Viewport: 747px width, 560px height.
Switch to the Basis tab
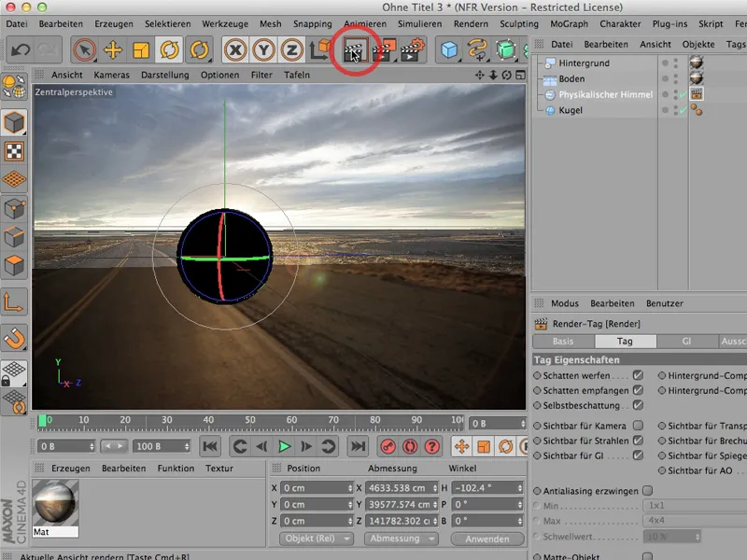tap(564, 342)
